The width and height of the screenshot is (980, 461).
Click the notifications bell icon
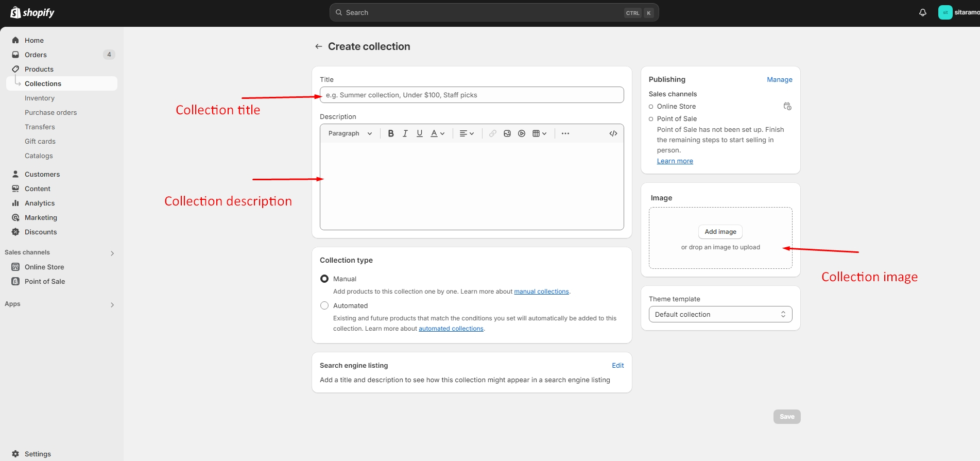922,12
